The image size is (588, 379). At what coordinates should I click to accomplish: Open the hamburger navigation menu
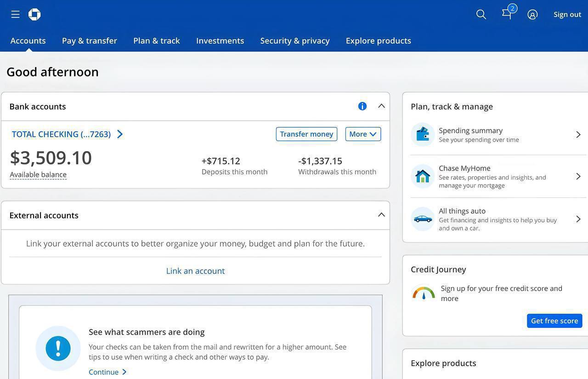tap(15, 14)
